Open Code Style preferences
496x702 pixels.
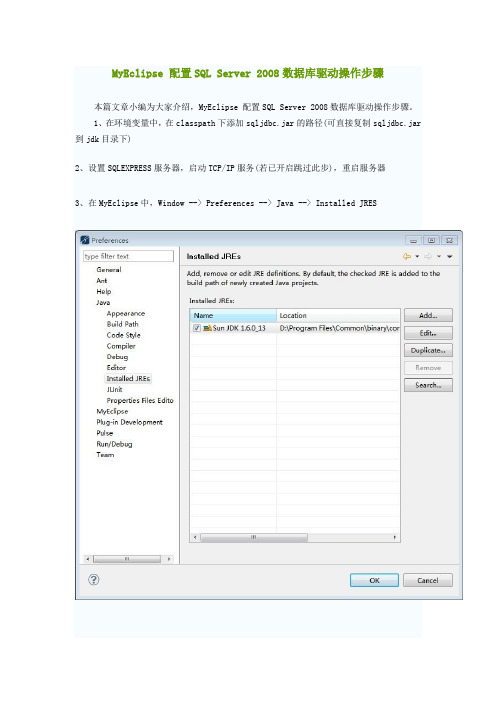pyautogui.click(x=124, y=335)
